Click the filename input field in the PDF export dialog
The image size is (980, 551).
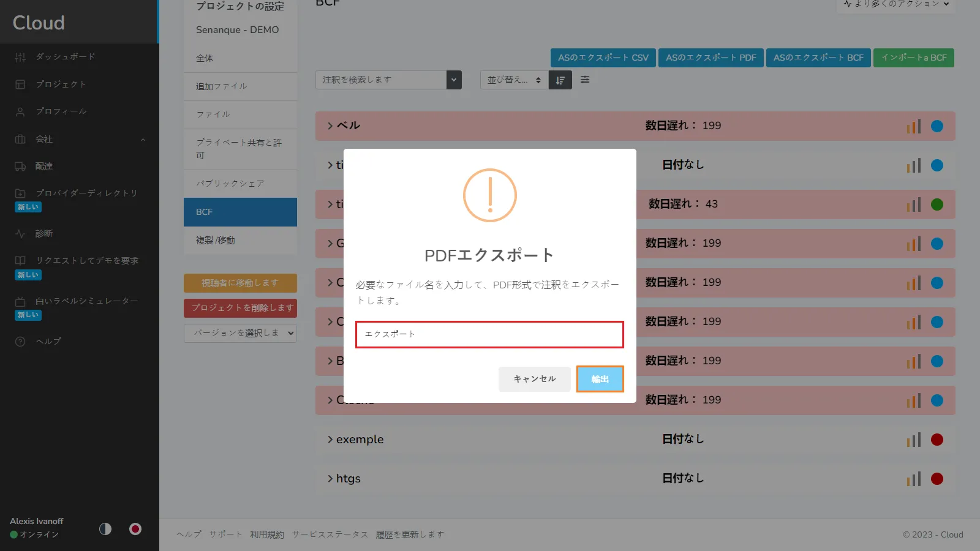489,334
